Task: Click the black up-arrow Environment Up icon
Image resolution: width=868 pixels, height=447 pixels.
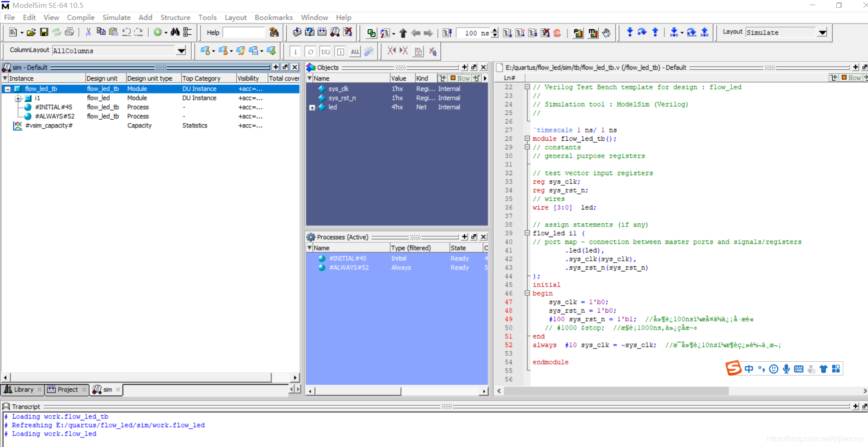Action: (x=403, y=33)
